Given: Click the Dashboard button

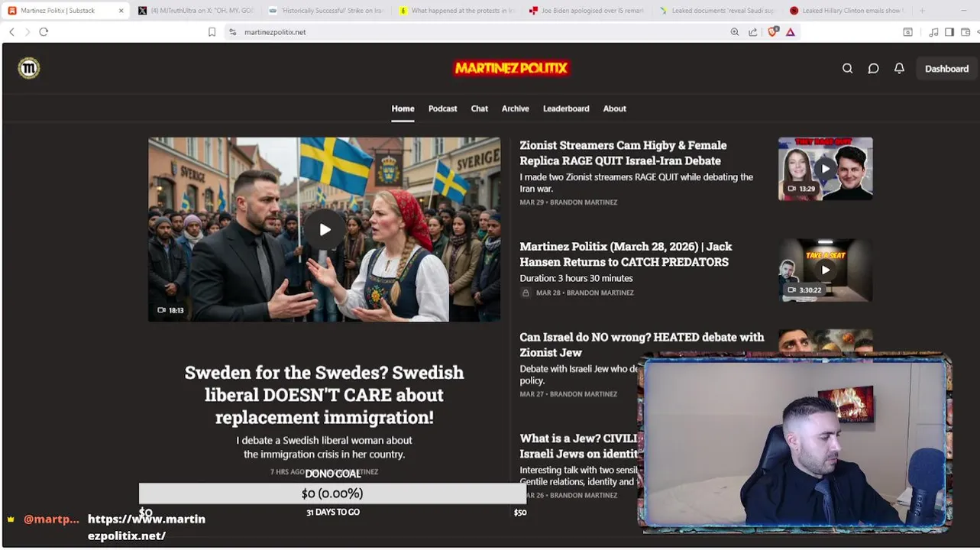Looking at the screenshot, I should [x=946, y=69].
